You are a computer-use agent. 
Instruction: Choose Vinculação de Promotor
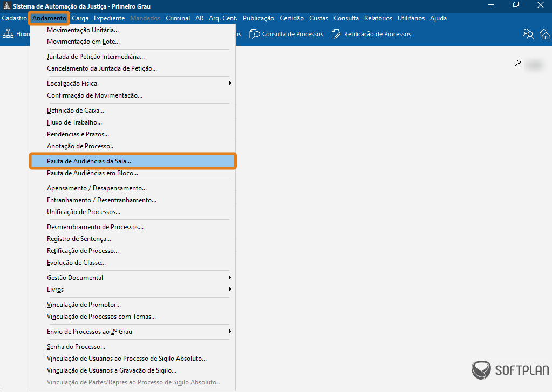click(133, 305)
